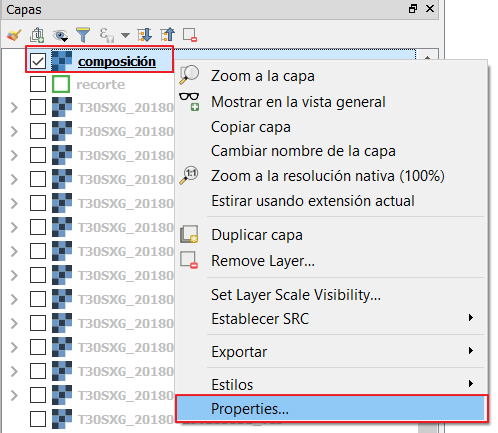Uncheck the composición layer checkbox
Image resolution: width=498 pixels, height=433 pixels.
[x=38, y=61]
